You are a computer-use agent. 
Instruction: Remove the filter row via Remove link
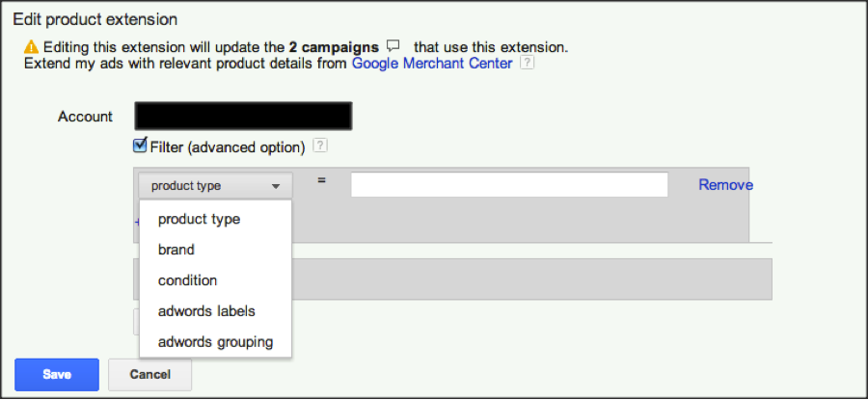(725, 185)
